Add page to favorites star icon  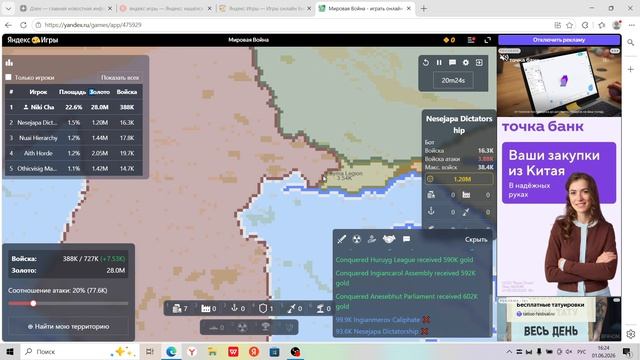tap(569, 25)
